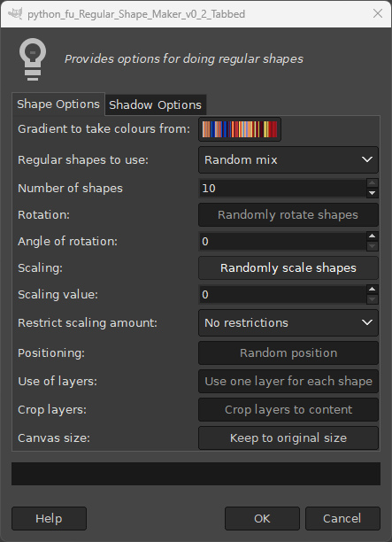Switch to the Shadow Options tab
Viewport: 392px width, 542px height.
(x=156, y=105)
